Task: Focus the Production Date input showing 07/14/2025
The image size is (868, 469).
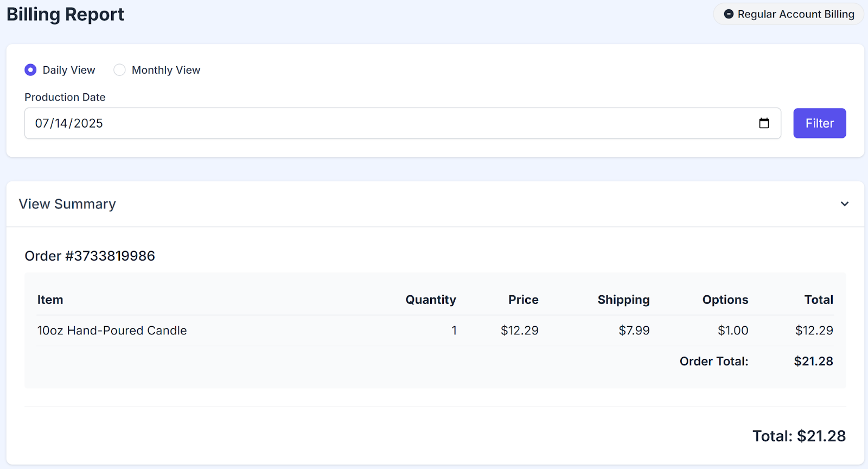Action: point(380,123)
